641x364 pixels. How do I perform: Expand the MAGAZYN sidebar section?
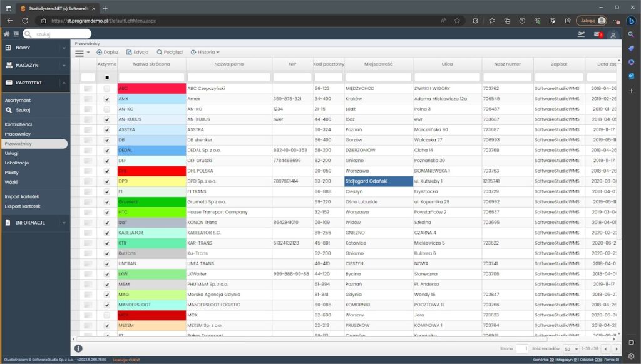[34, 65]
